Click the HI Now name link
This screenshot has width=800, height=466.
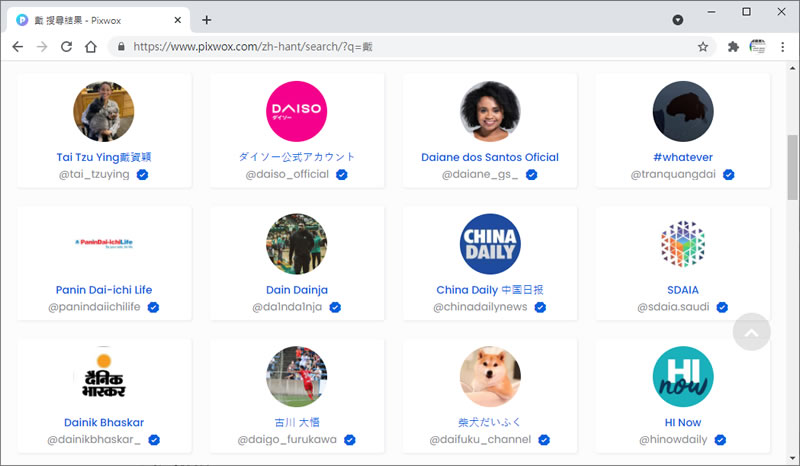coord(683,423)
